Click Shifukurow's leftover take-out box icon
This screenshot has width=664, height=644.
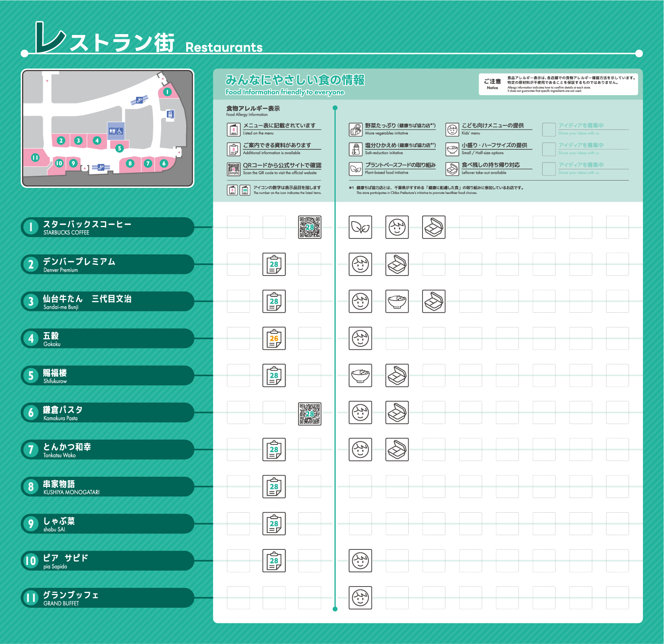tap(397, 375)
